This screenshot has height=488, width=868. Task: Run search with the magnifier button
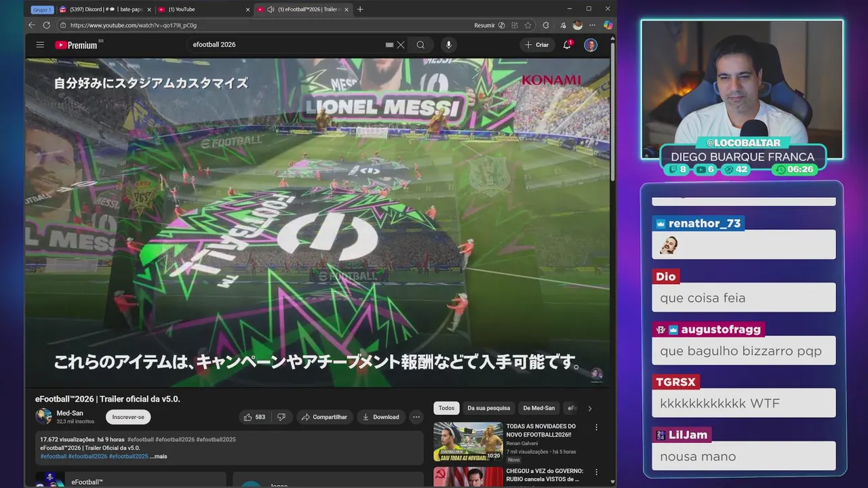420,45
